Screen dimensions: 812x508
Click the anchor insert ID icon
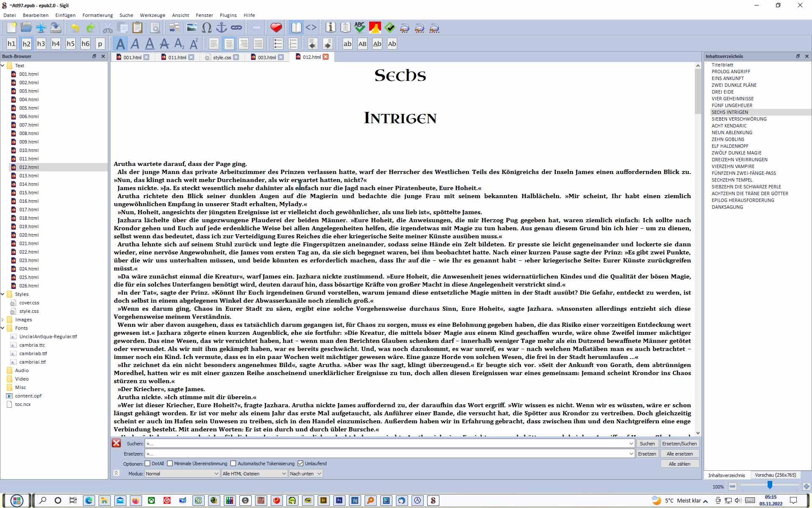[221, 28]
